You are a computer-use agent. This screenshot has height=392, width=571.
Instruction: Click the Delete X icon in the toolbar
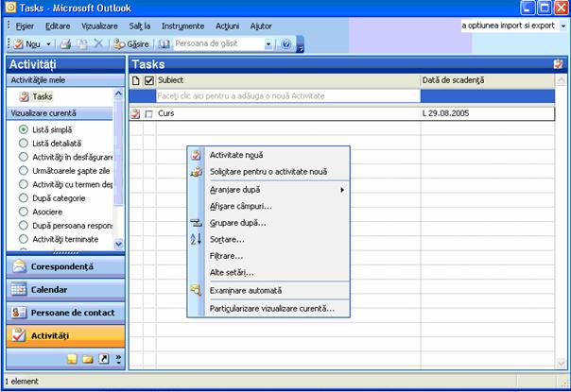point(99,44)
